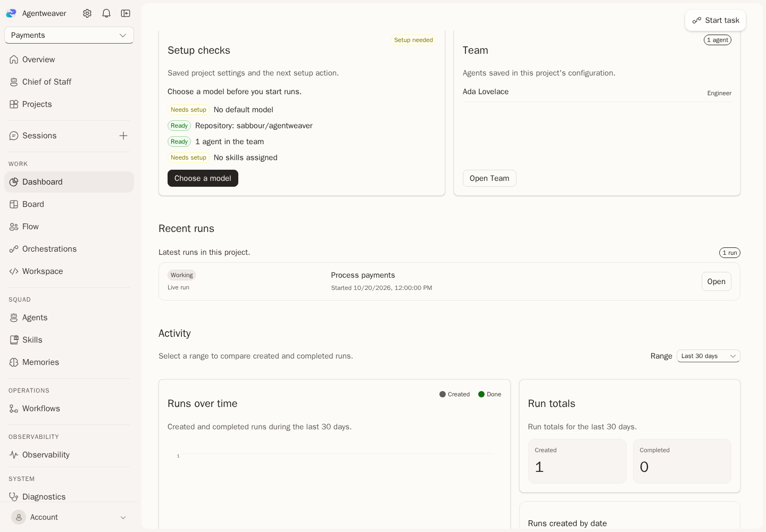Open the Last 30 days range dropdown
Viewport: 766px width, 532px height.
708,356
